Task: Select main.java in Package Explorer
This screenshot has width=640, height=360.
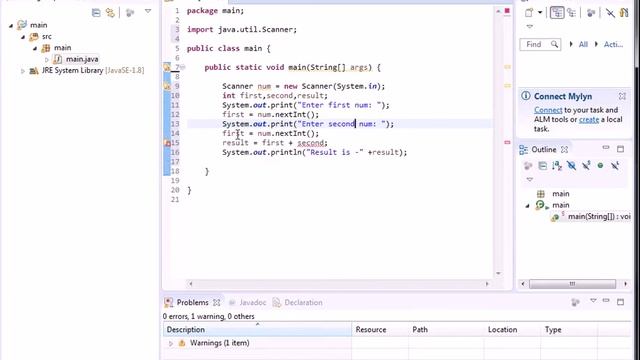Action: point(82,59)
